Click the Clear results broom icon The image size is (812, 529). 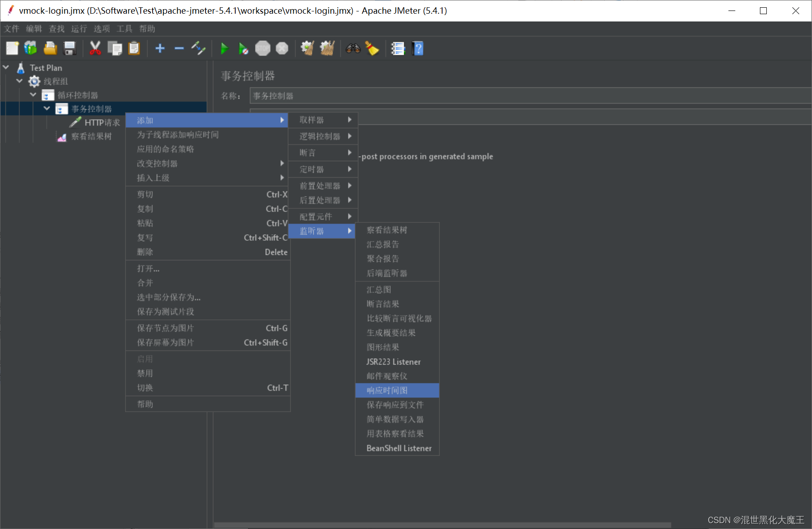(x=307, y=48)
